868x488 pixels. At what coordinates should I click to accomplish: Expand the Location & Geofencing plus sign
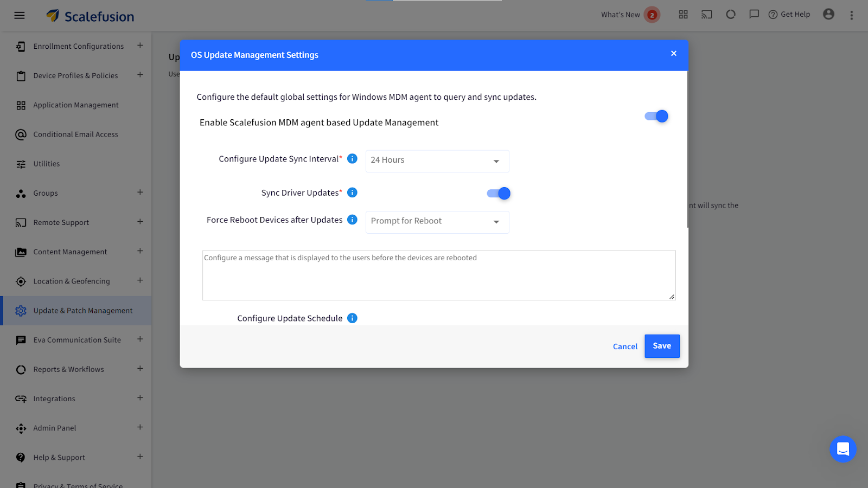140,280
